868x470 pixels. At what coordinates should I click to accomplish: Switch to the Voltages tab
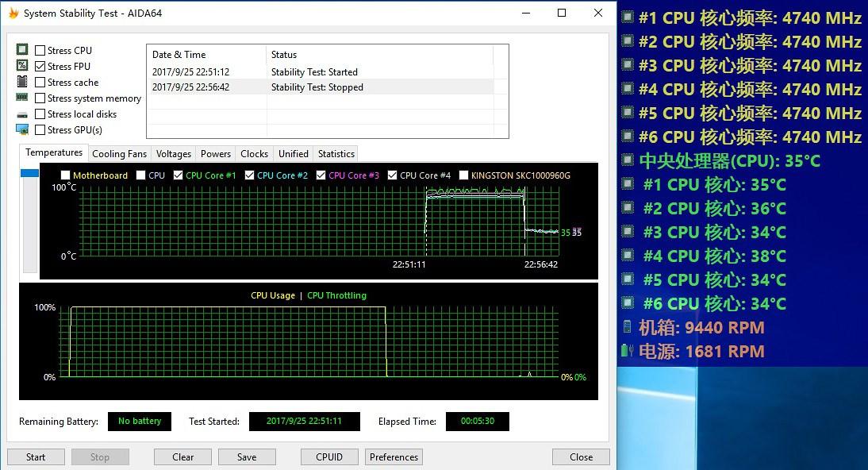pos(173,153)
